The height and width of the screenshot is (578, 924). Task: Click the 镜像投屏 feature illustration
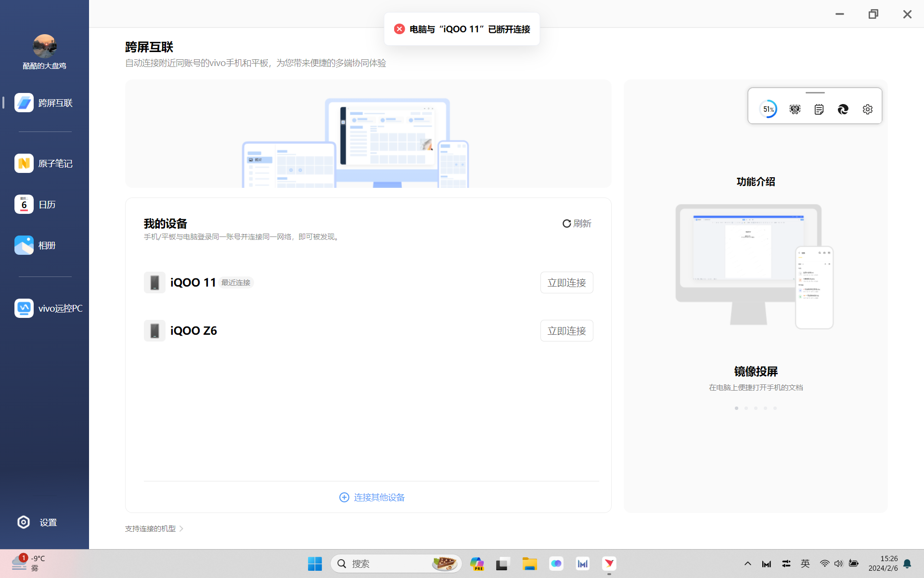[x=754, y=266]
